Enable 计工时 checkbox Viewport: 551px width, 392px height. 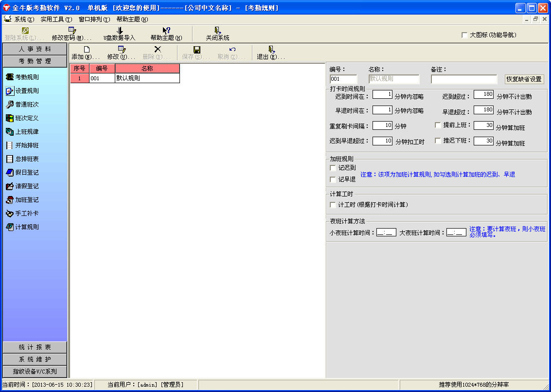pos(333,205)
